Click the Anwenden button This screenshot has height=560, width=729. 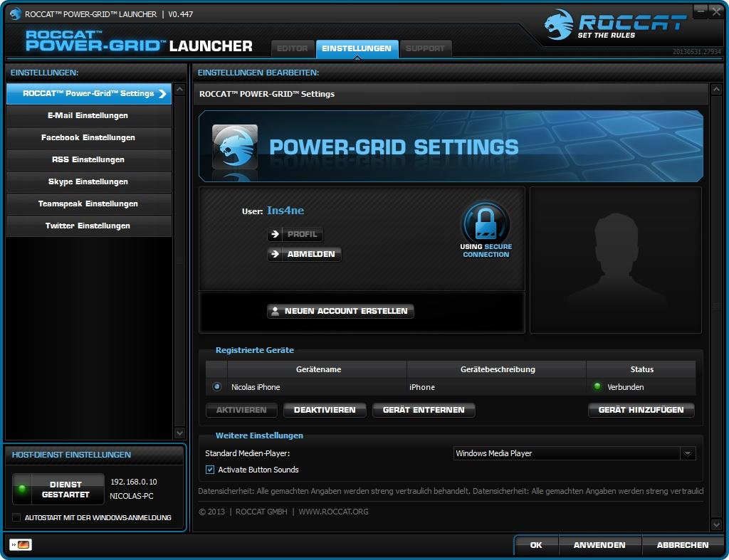[x=599, y=544]
